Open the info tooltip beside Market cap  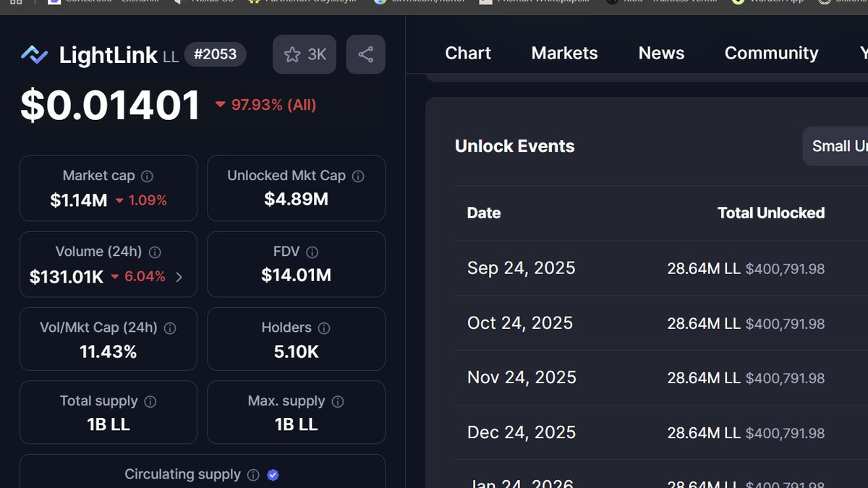click(x=147, y=176)
